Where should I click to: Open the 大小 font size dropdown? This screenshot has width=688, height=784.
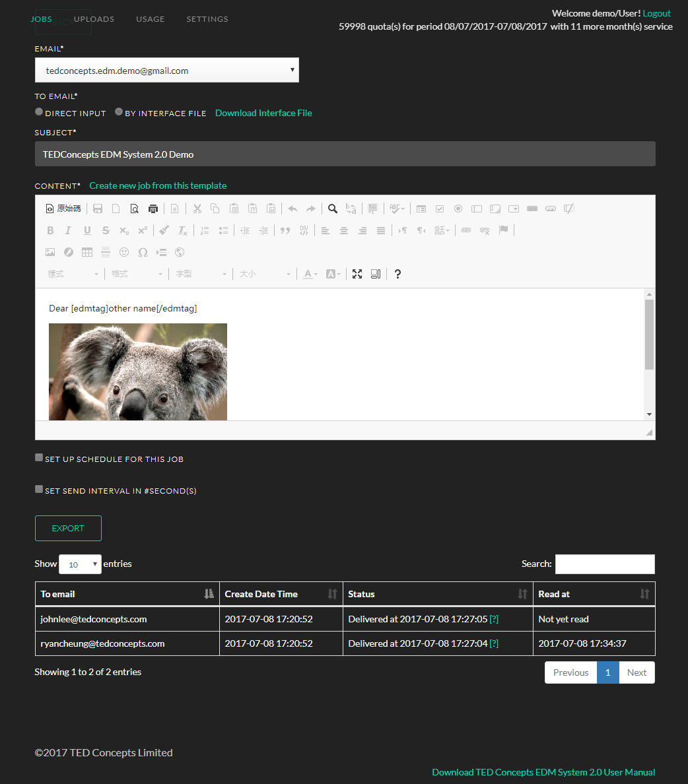pos(265,274)
